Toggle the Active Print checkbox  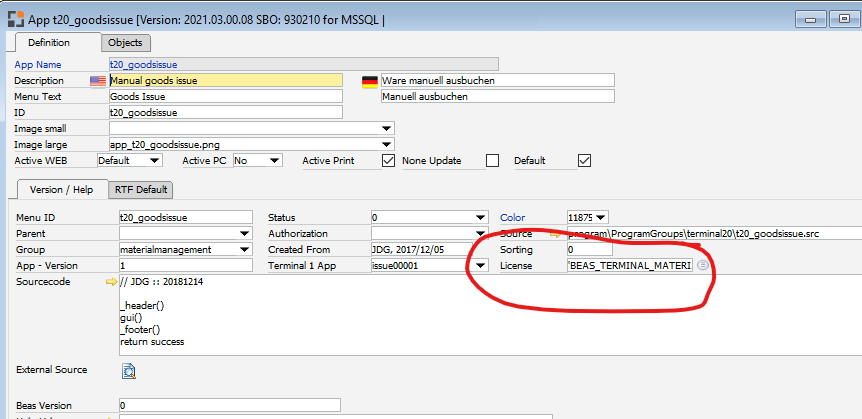390,160
